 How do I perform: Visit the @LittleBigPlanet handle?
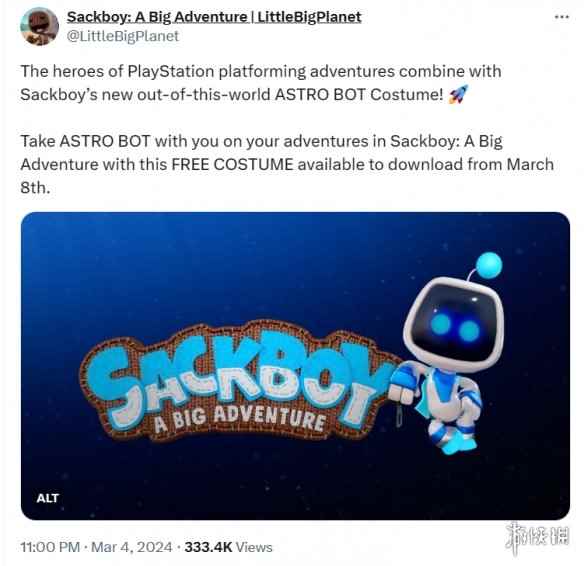point(123,36)
